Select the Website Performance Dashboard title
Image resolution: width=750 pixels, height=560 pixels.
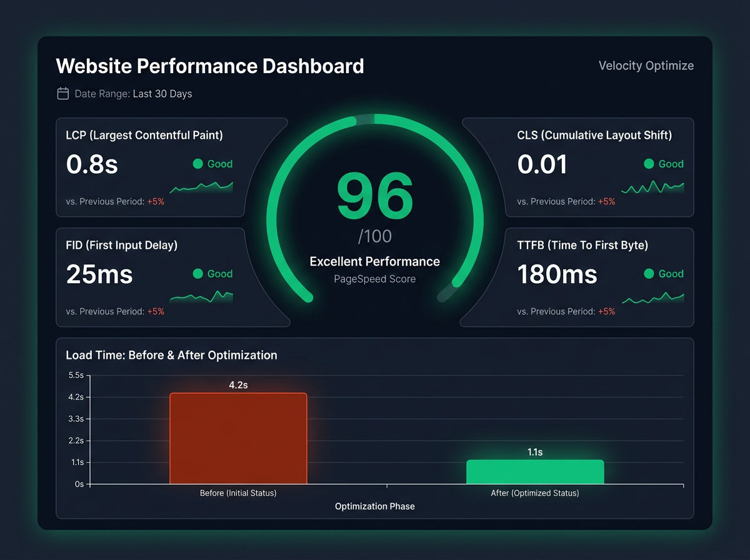pos(210,66)
